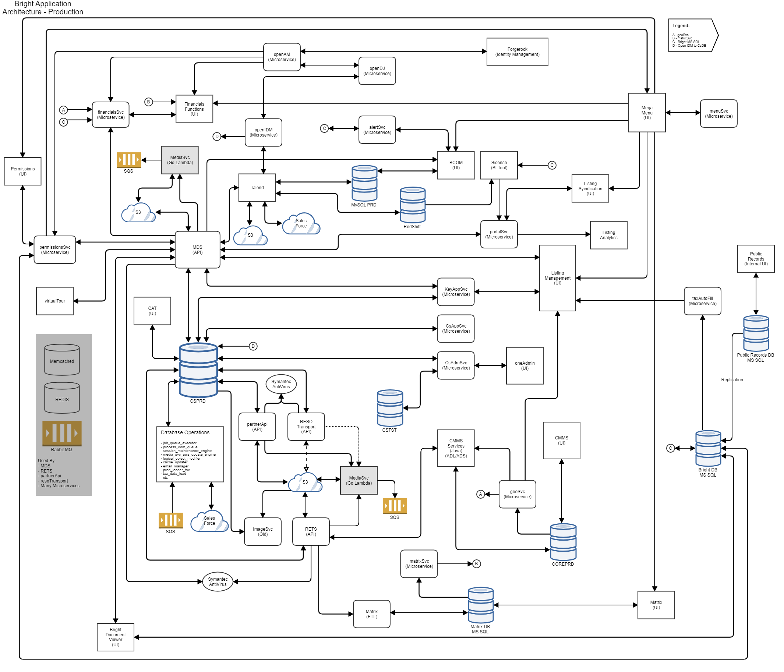Image resolution: width=784 pixels, height=672 pixels.
Task: Click the COREPRD database icon
Action: click(563, 541)
